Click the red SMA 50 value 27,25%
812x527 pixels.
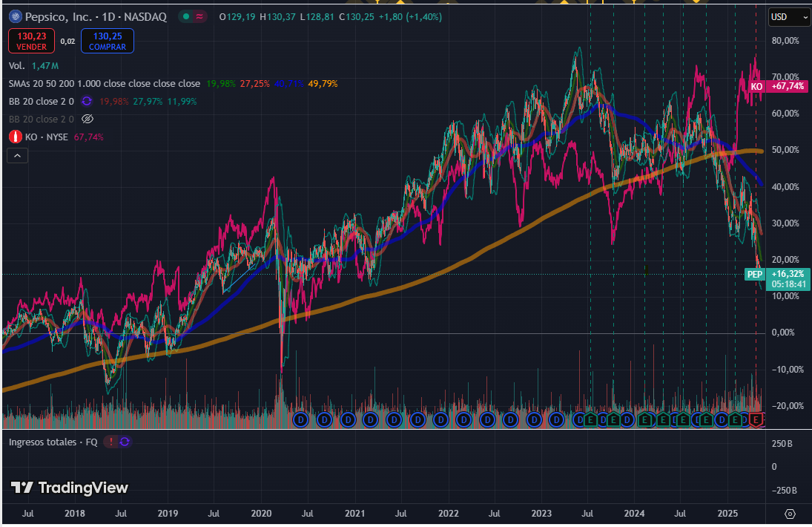(x=255, y=83)
